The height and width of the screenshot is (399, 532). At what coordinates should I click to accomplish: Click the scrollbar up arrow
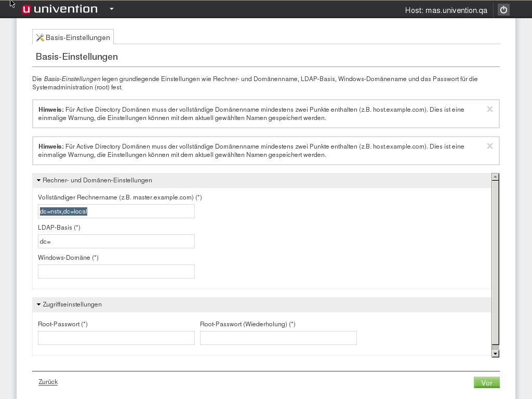tap(495, 177)
